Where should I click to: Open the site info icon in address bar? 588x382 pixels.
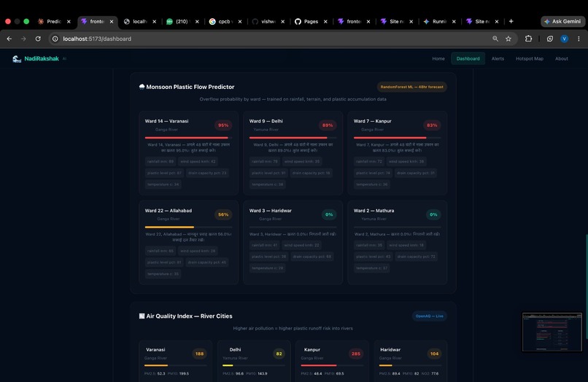[55, 39]
